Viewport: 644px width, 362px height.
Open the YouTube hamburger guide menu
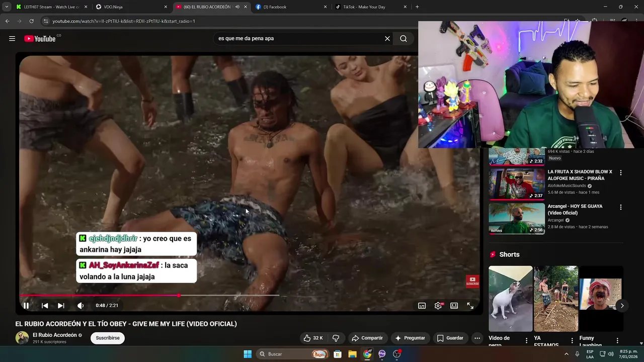click(x=12, y=38)
